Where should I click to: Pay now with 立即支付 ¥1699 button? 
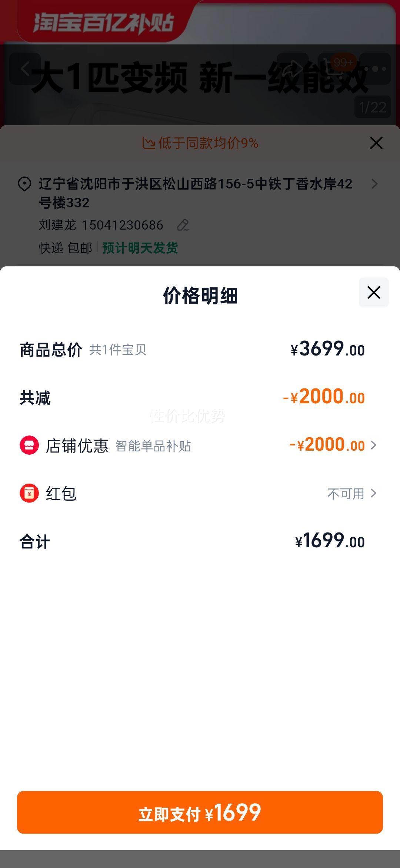200,812
